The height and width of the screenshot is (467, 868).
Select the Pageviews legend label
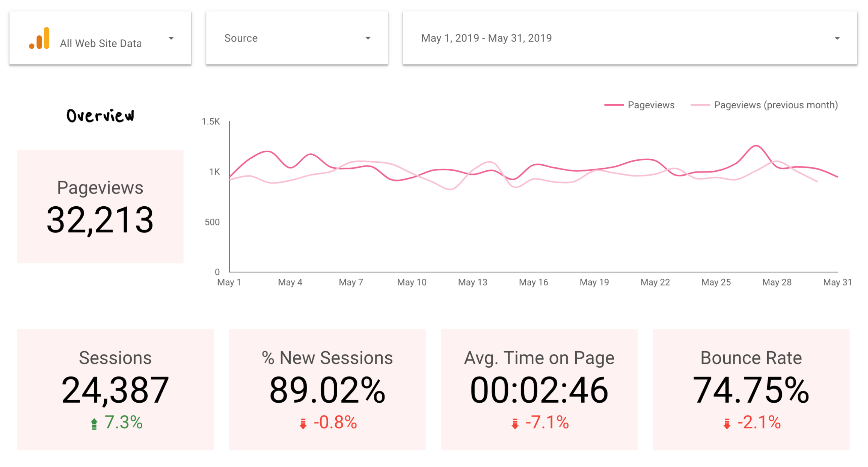tap(651, 105)
